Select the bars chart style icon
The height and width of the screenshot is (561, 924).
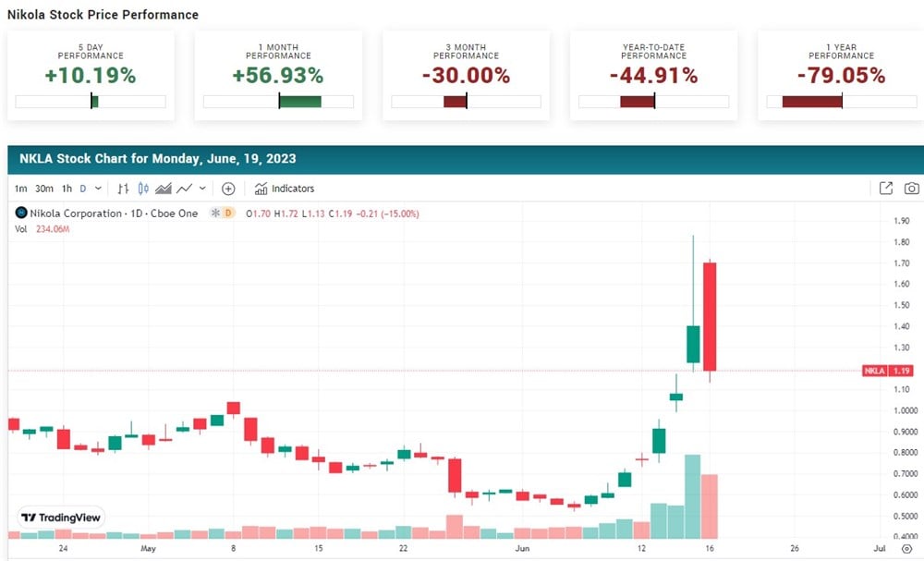[x=123, y=189]
